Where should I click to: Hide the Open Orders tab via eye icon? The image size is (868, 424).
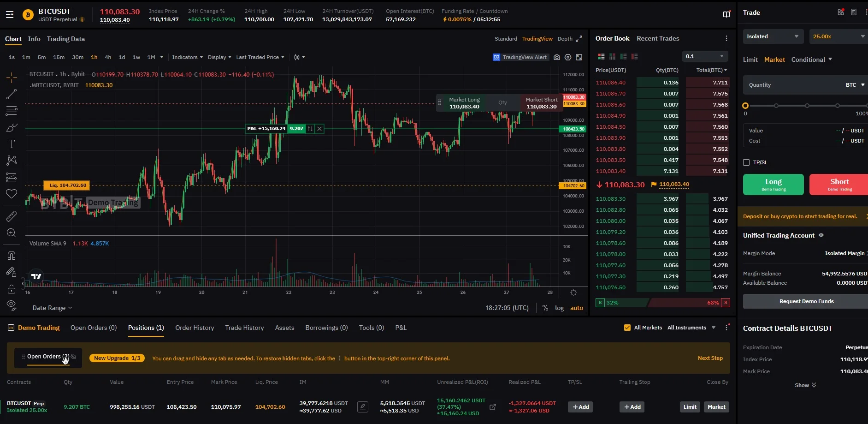click(73, 357)
